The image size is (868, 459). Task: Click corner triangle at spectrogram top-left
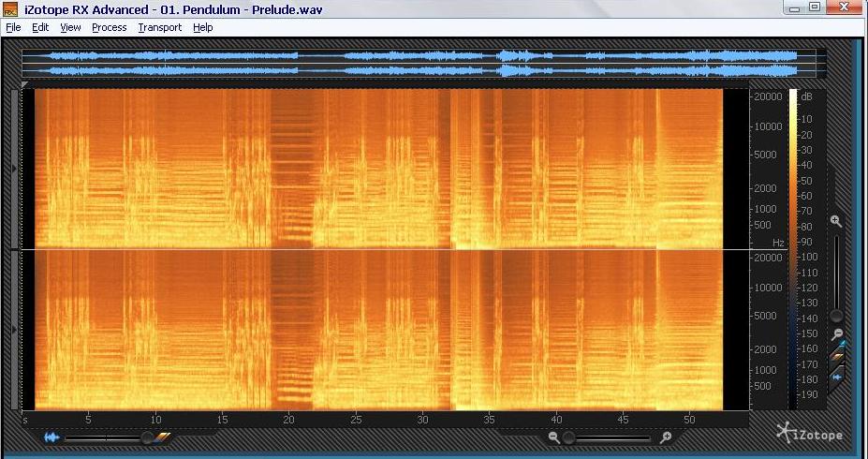click(25, 84)
